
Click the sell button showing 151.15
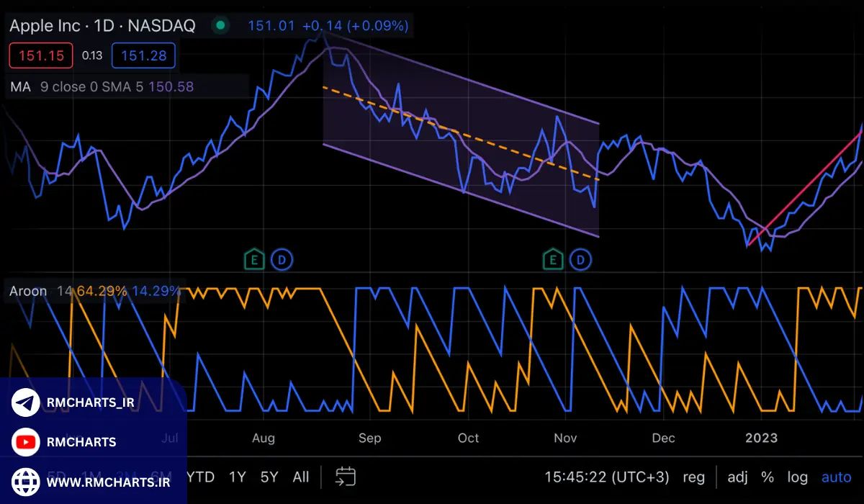(x=40, y=55)
